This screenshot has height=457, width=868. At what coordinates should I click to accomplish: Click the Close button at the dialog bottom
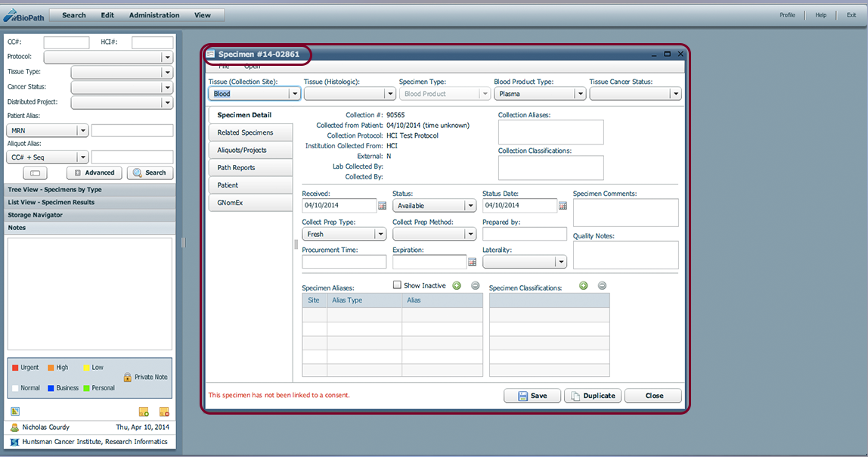coord(653,396)
